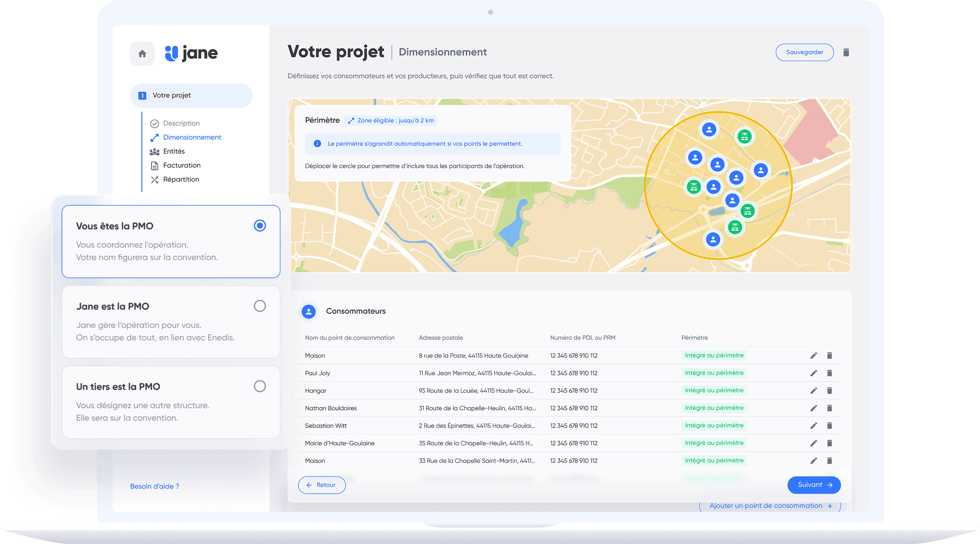
Task: Click the Sauvegarder button
Action: click(804, 53)
